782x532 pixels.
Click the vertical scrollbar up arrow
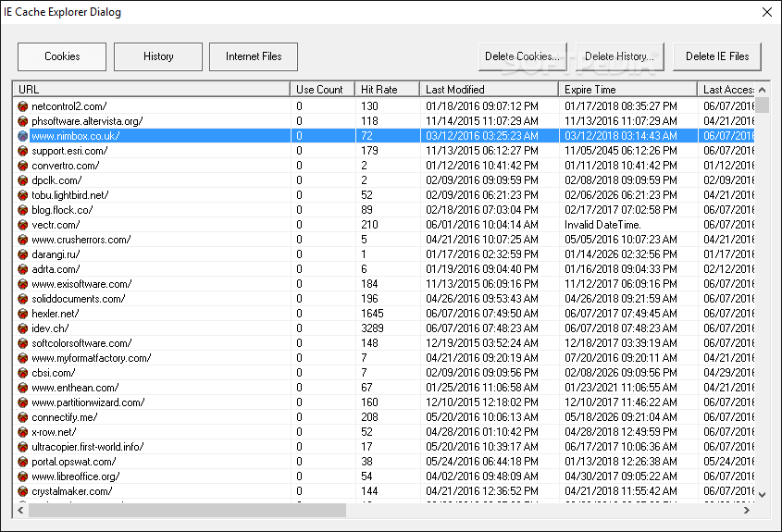click(x=762, y=90)
